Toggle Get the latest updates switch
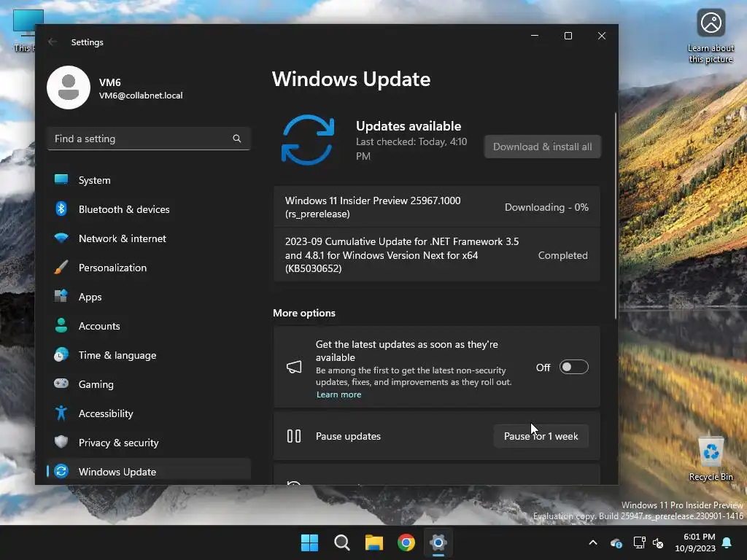747x560 pixels. (573, 367)
